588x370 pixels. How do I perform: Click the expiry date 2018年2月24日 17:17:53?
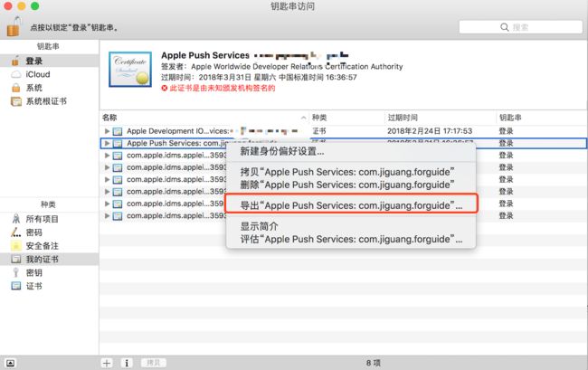430,131
